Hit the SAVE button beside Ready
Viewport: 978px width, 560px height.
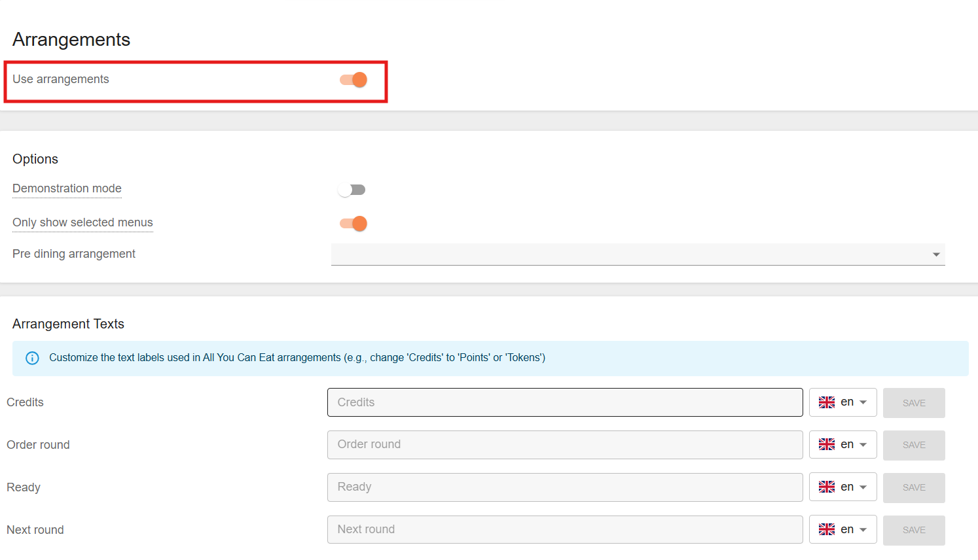point(913,487)
